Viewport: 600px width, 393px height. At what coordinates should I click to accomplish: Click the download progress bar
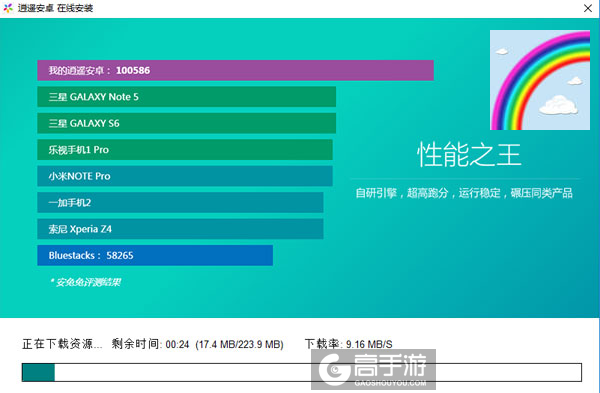click(x=302, y=372)
